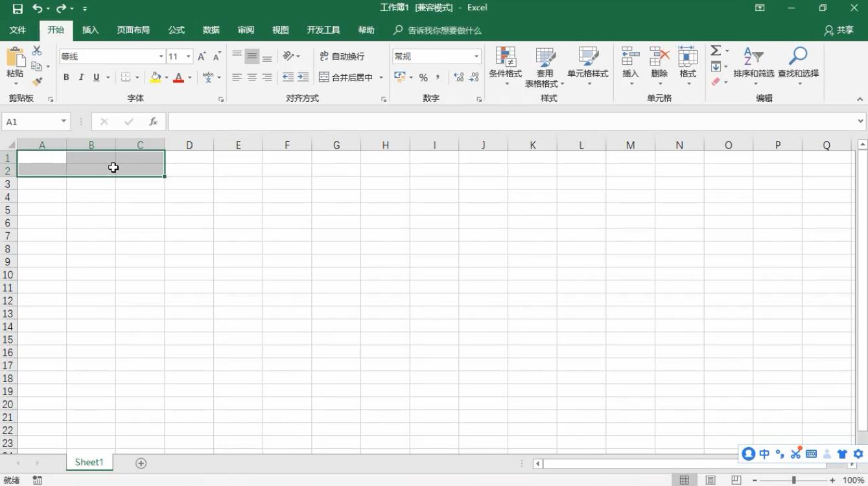Click the Format Painter brush icon
Screen dimensions: 868x486
coord(37,82)
